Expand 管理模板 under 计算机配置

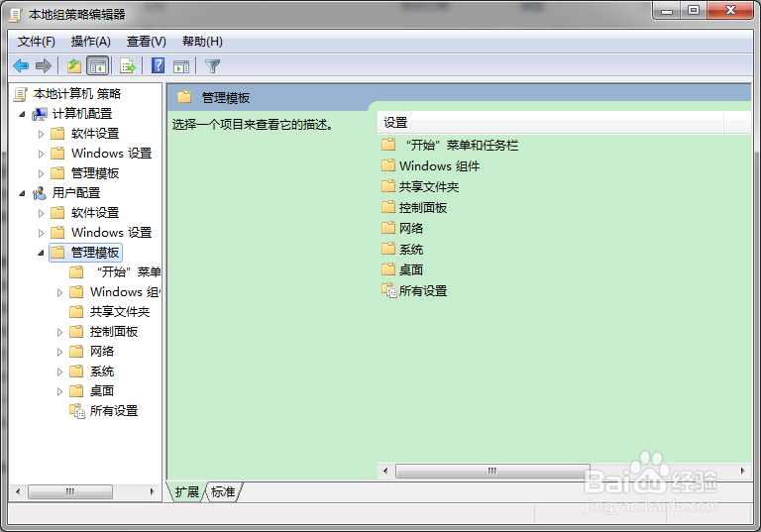tap(42, 173)
